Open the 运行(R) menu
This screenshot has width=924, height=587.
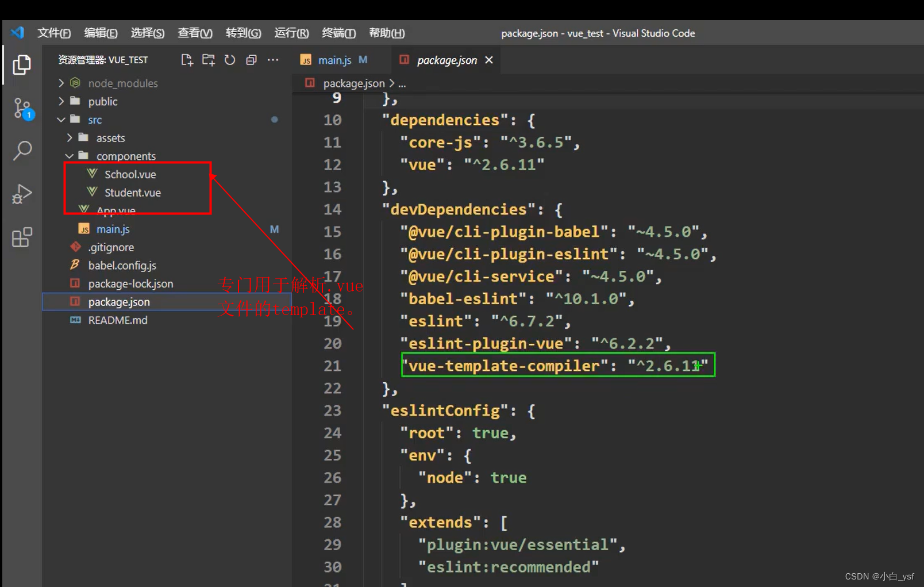291,33
